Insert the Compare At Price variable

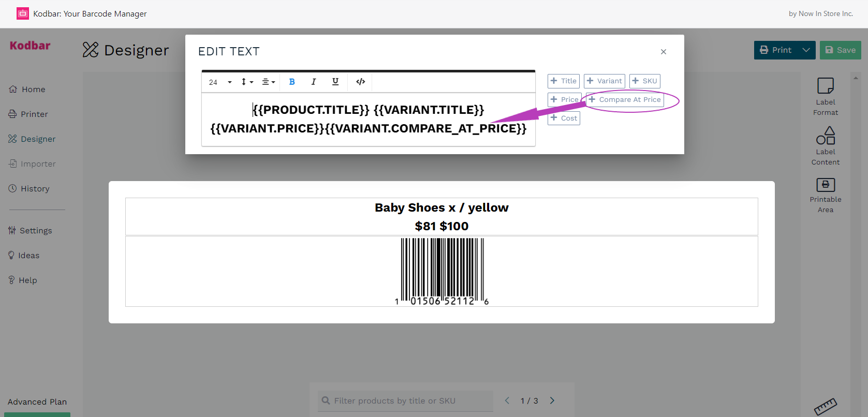click(x=625, y=100)
